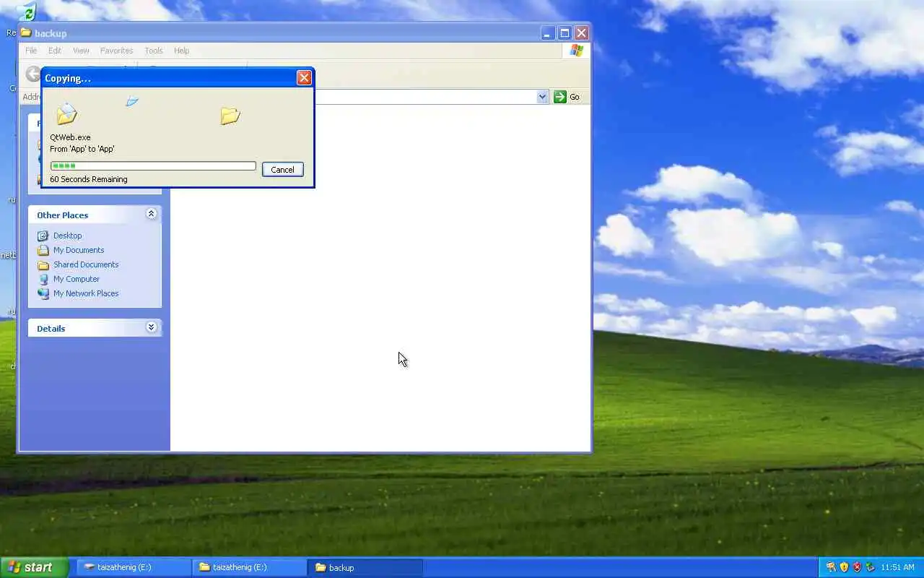The height and width of the screenshot is (578, 924).
Task: Click the Recycle Bin desktop icon
Action: [26, 12]
